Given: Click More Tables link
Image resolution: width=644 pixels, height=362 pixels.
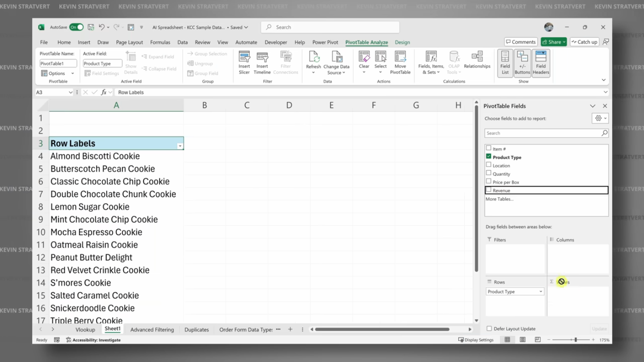Looking at the screenshot, I should pyautogui.click(x=500, y=199).
